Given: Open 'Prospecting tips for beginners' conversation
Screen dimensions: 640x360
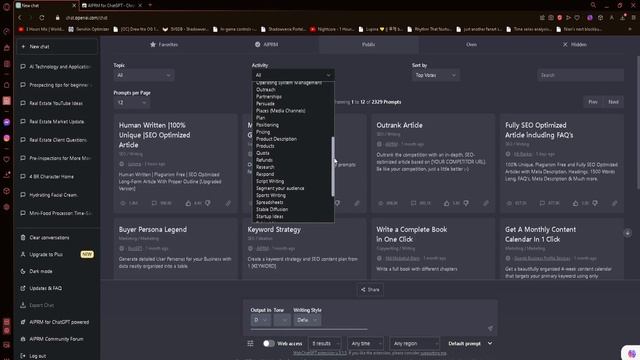Looking at the screenshot, I should tap(57, 85).
